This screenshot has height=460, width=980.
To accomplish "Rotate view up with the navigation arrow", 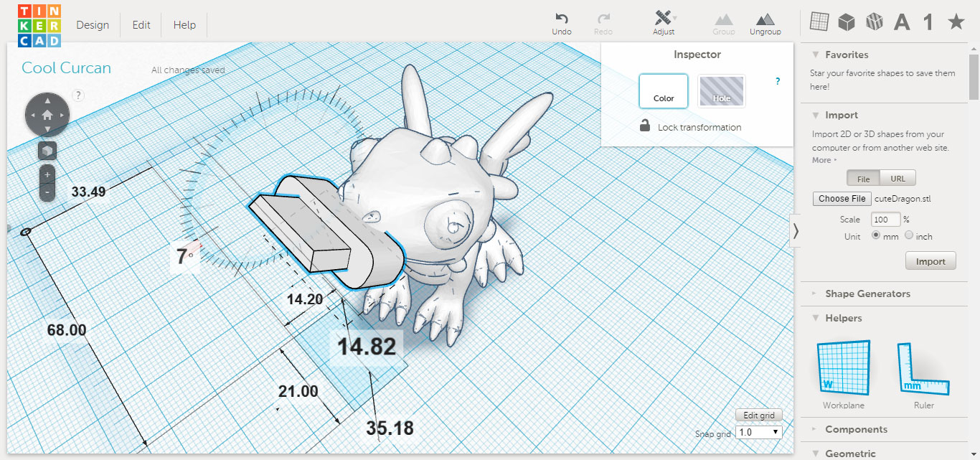I will click(x=47, y=100).
